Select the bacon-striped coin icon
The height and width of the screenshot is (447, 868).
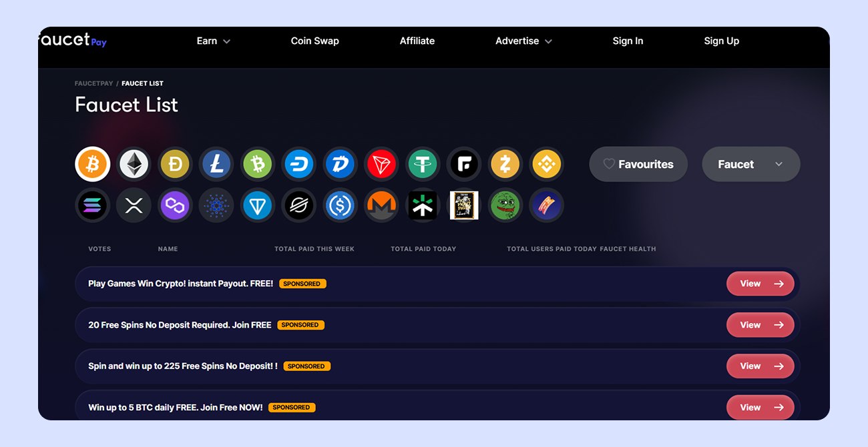(547, 205)
